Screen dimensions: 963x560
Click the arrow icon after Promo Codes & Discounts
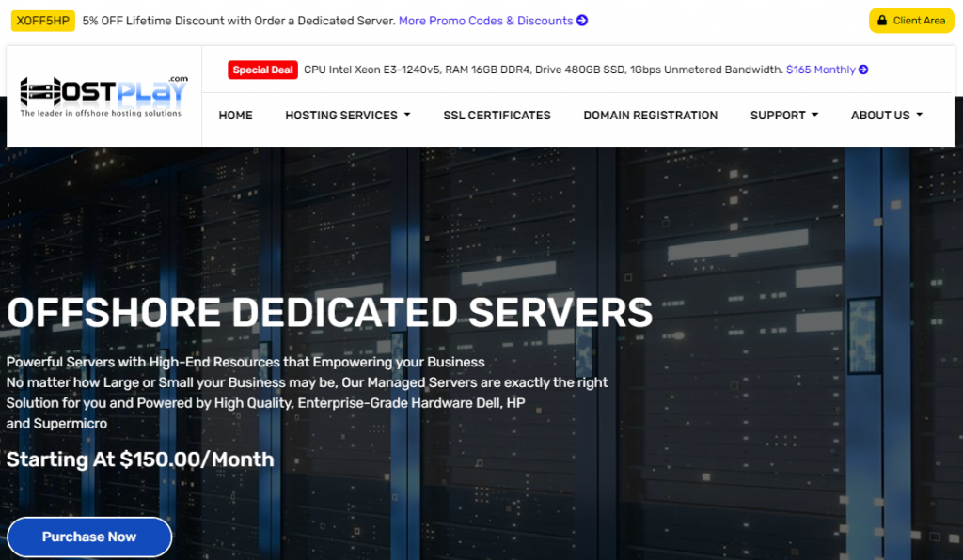(x=582, y=21)
